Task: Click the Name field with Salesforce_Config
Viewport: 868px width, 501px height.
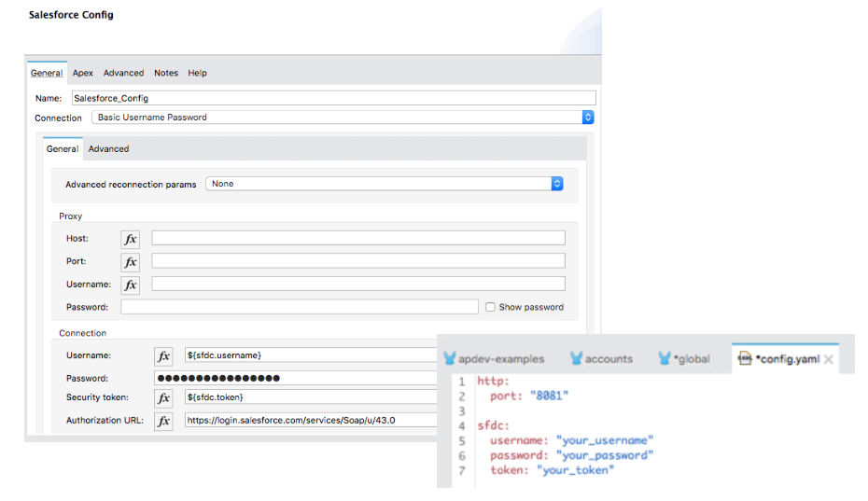Action: 334,98
